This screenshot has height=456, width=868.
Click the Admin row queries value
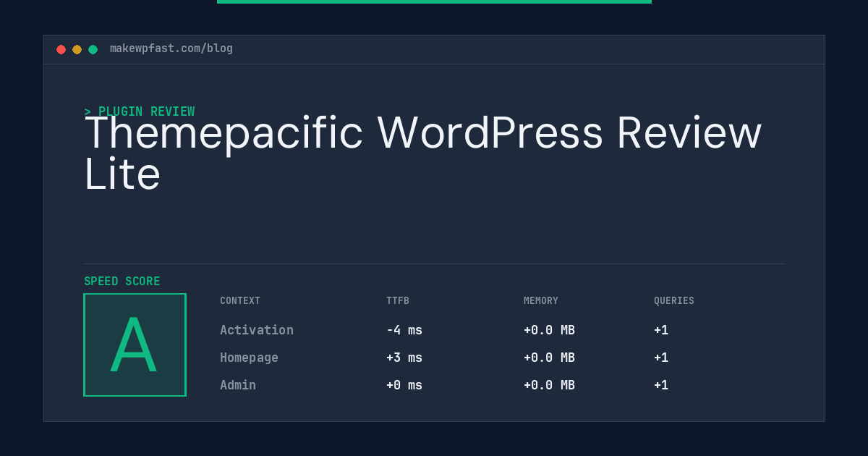[x=661, y=385]
